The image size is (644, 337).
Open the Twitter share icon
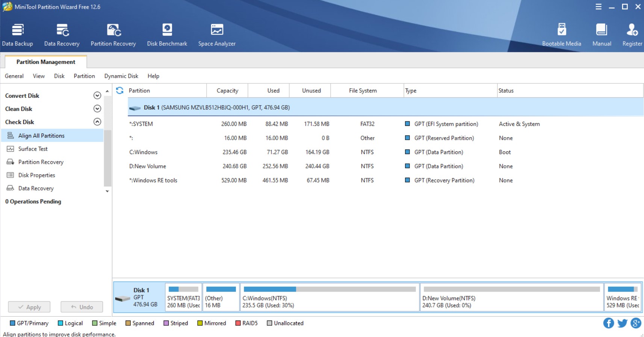click(622, 323)
